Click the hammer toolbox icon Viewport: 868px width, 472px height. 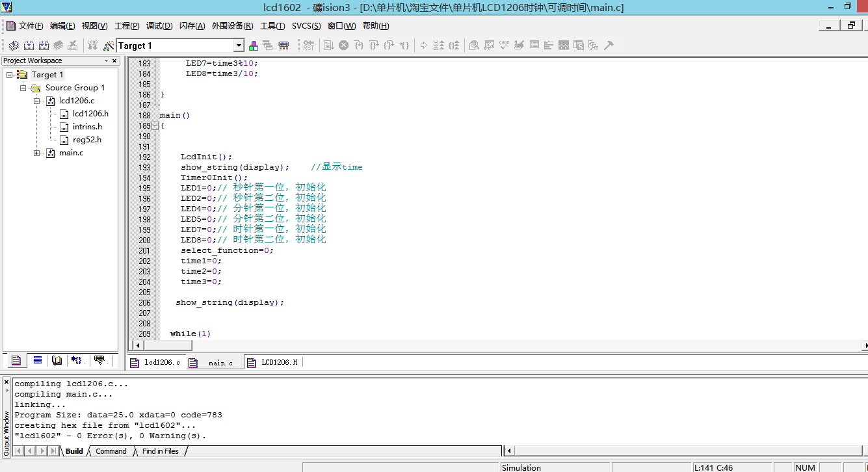pos(609,46)
